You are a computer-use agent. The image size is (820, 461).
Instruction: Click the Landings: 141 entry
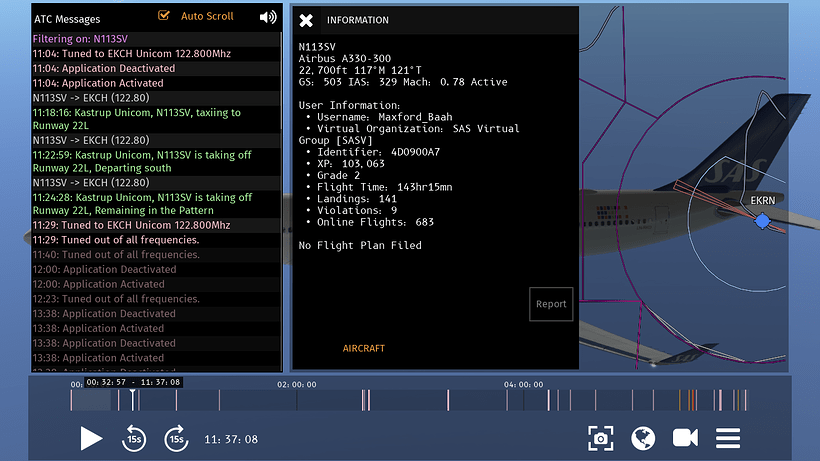point(357,199)
